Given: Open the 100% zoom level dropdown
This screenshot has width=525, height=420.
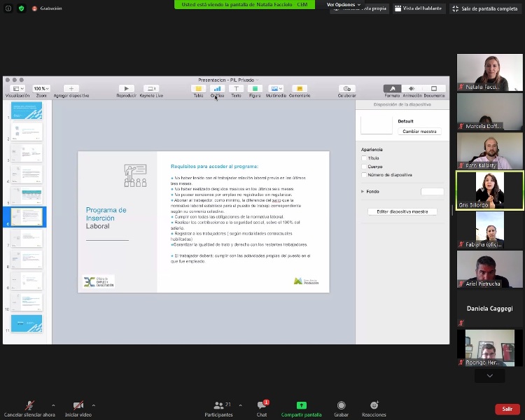Looking at the screenshot, I should pos(41,89).
